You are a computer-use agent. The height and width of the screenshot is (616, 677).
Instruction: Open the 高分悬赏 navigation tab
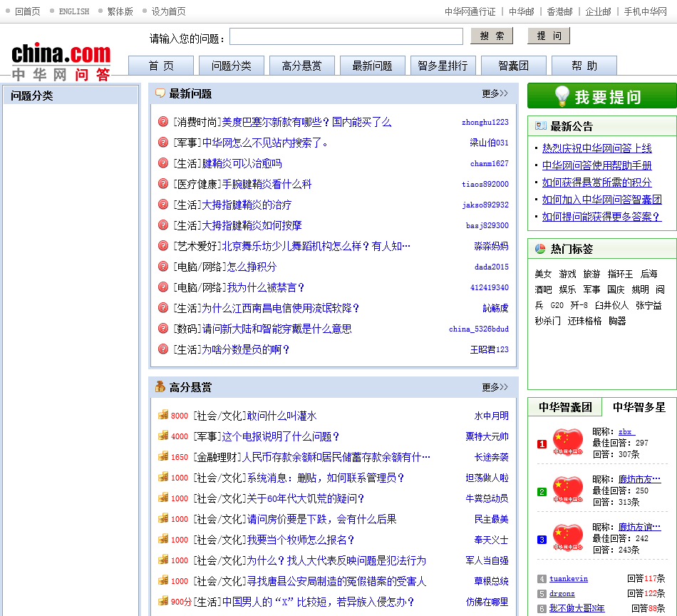point(302,66)
